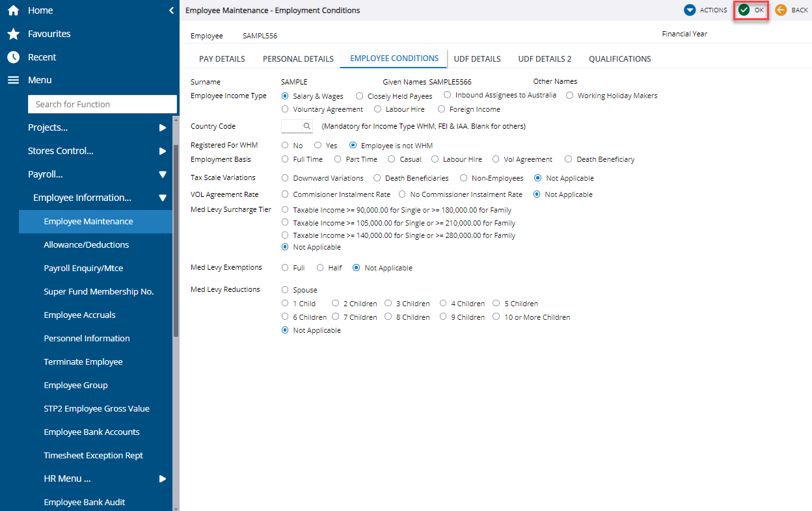Select Working Holiday Makers income type
The width and height of the screenshot is (812, 511).
click(570, 96)
